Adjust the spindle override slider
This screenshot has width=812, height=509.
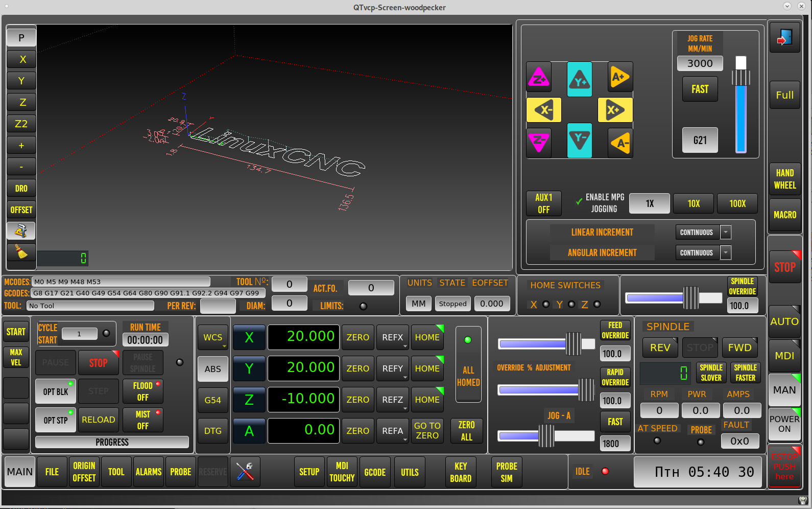[674, 297]
